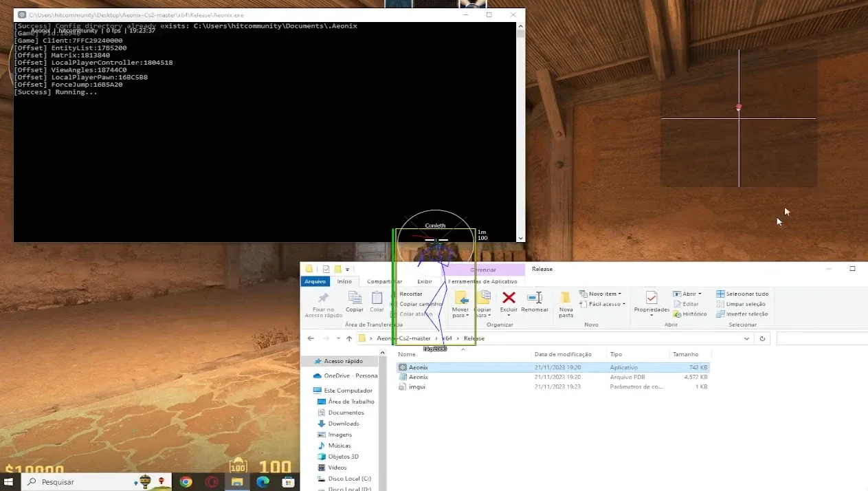Viewport: 868px width, 491px height.
Task: Open the Arquivo menu tab
Action: pos(315,281)
